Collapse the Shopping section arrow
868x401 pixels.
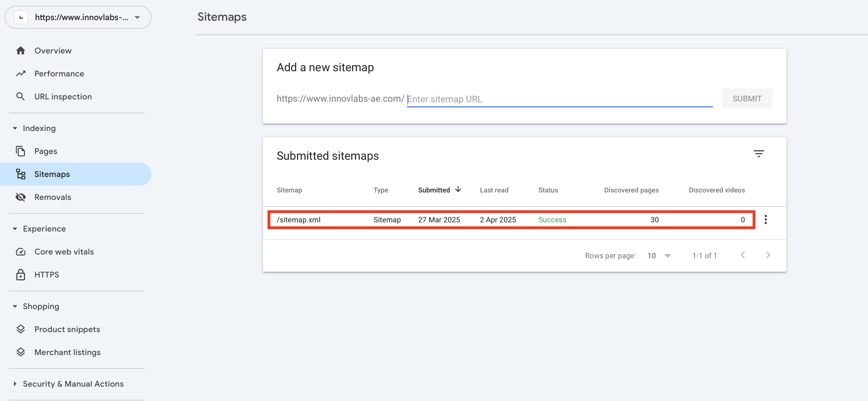tap(15, 306)
